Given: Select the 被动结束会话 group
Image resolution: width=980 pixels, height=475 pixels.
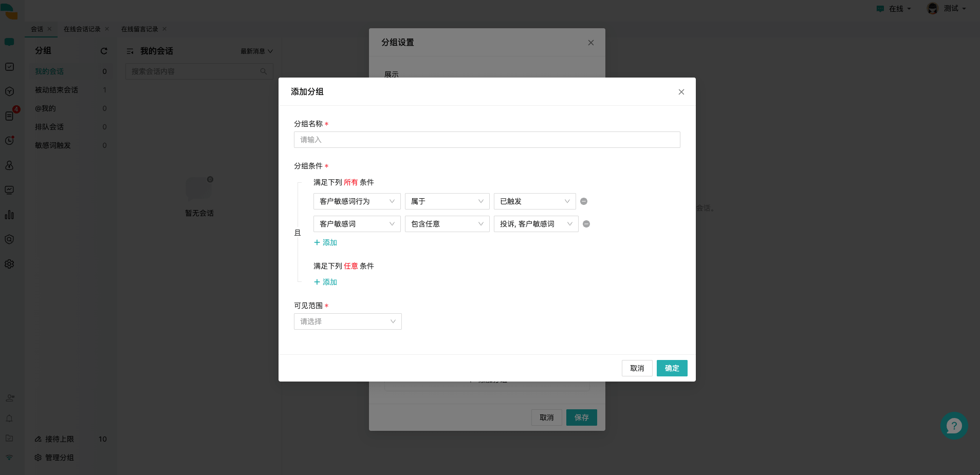Looking at the screenshot, I should 71,90.
